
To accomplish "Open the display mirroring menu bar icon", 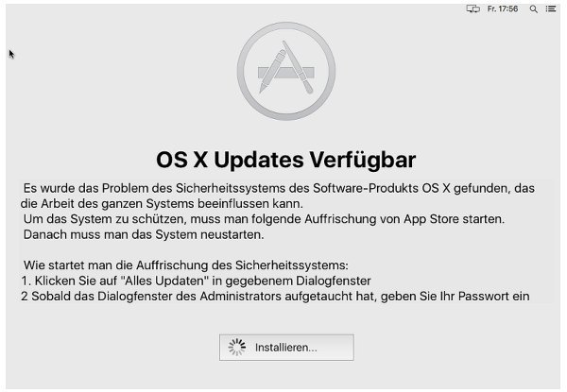I will click(473, 9).
